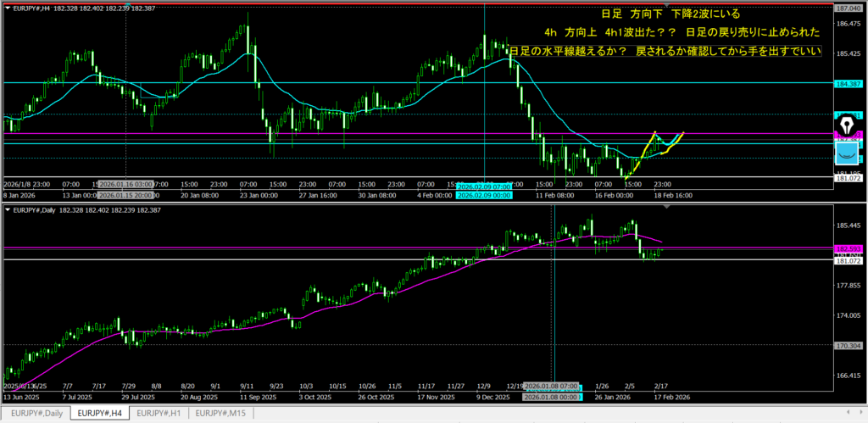
Task: Click the 170.304 price label on the Daily chart
Action: 849,345
